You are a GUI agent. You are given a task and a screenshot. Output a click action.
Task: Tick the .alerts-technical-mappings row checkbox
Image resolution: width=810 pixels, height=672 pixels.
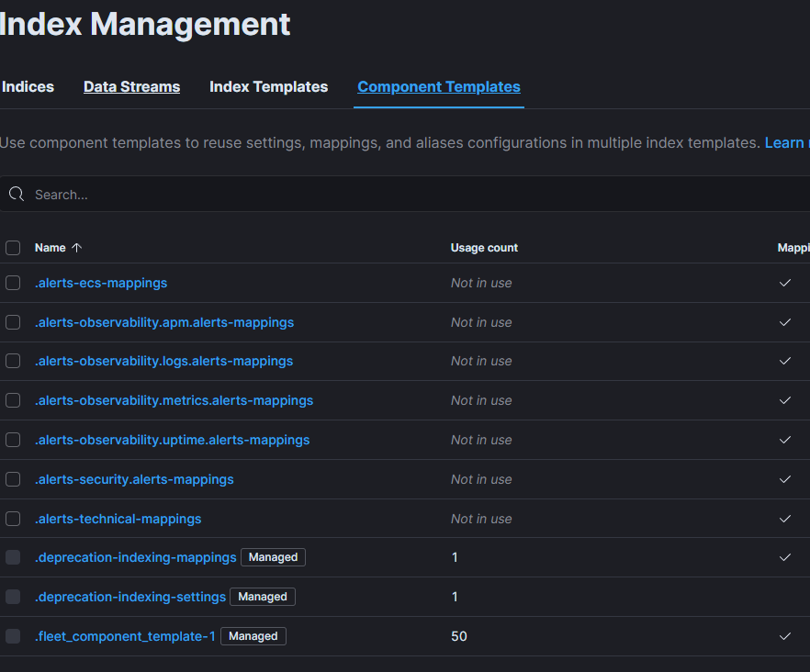tap(13, 519)
